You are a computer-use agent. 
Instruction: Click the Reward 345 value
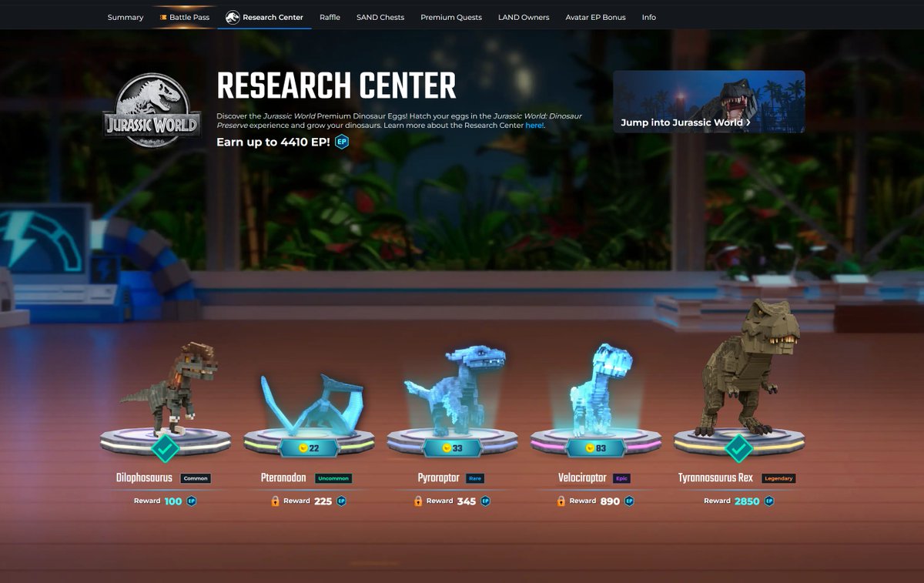click(x=466, y=501)
